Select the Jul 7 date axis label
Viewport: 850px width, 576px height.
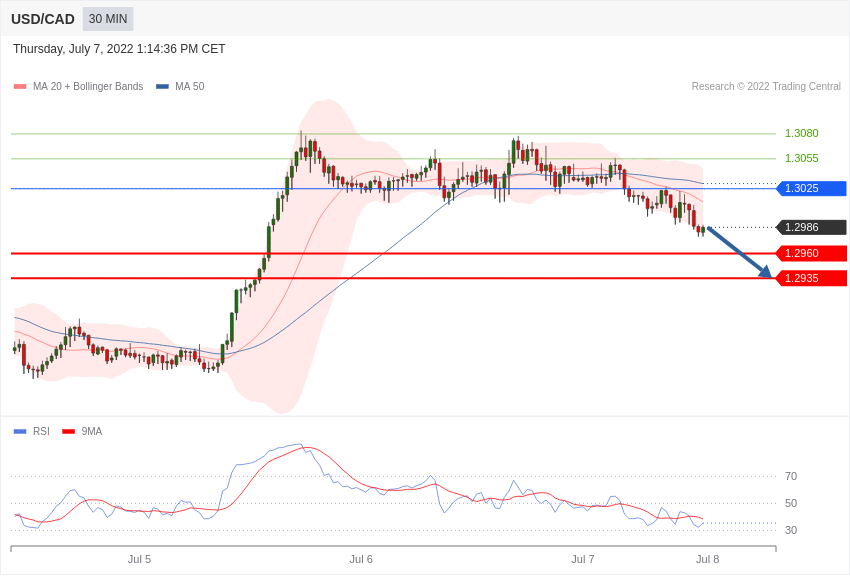[x=583, y=559]
